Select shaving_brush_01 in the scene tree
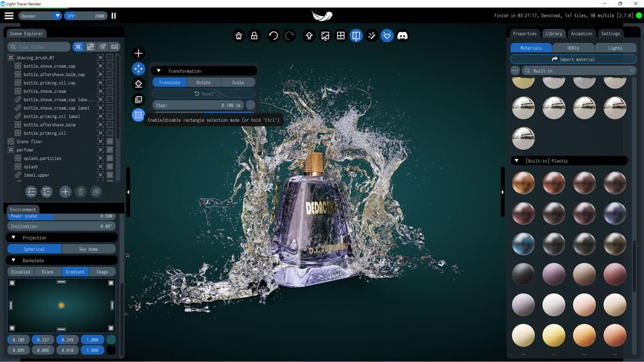The image size is (644, 362). [35, 58]
